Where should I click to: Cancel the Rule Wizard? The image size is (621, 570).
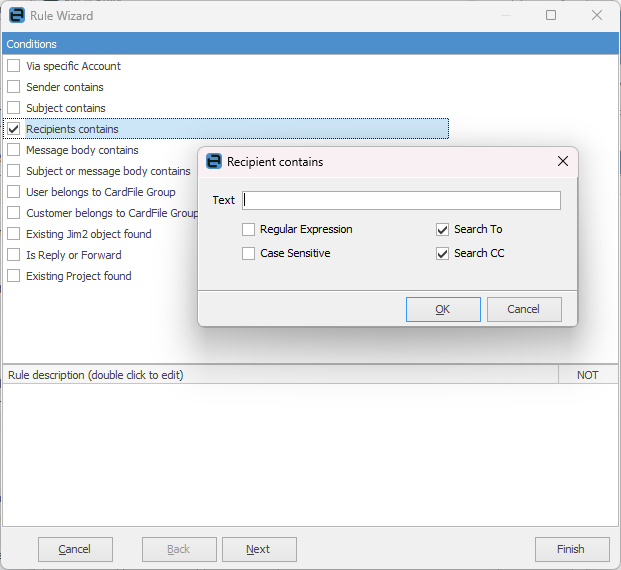click(x=75, y=549)
